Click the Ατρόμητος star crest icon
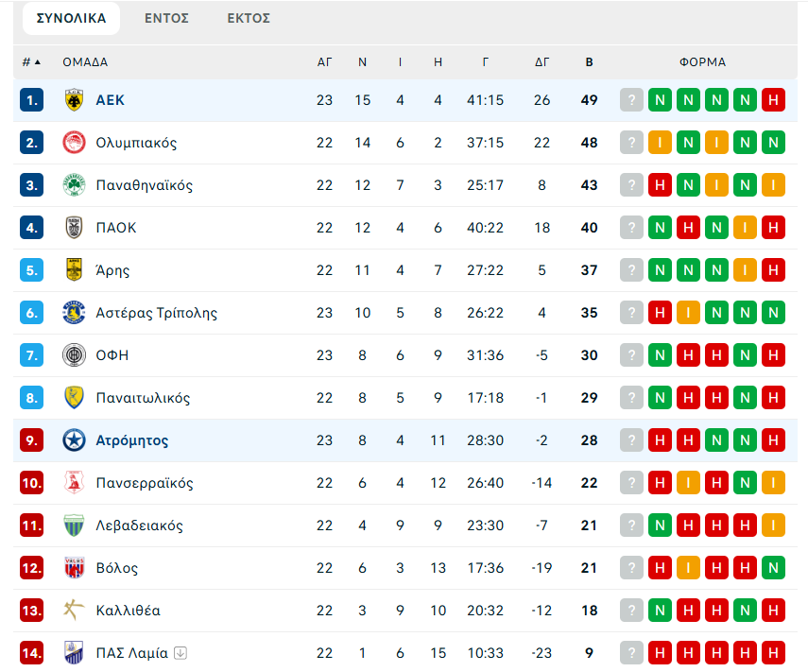This screenshot has width=808, height=672. coord(74,440)
